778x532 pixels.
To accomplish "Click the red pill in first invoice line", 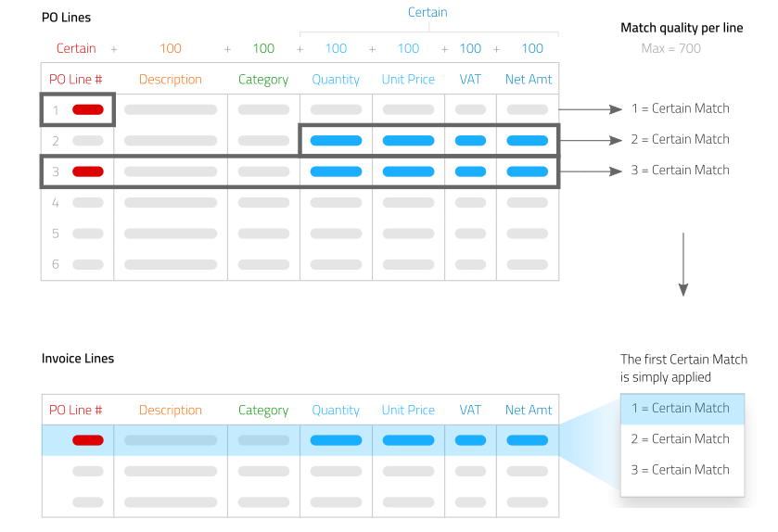I will [x=88, y=440].
